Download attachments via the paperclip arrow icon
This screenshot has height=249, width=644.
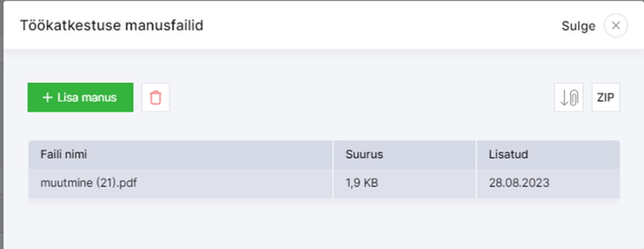point(569,97)
